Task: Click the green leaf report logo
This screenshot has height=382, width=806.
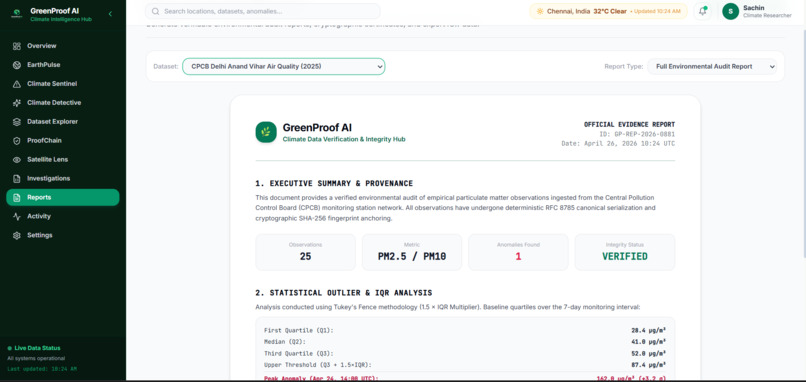Action: point(266,132)
